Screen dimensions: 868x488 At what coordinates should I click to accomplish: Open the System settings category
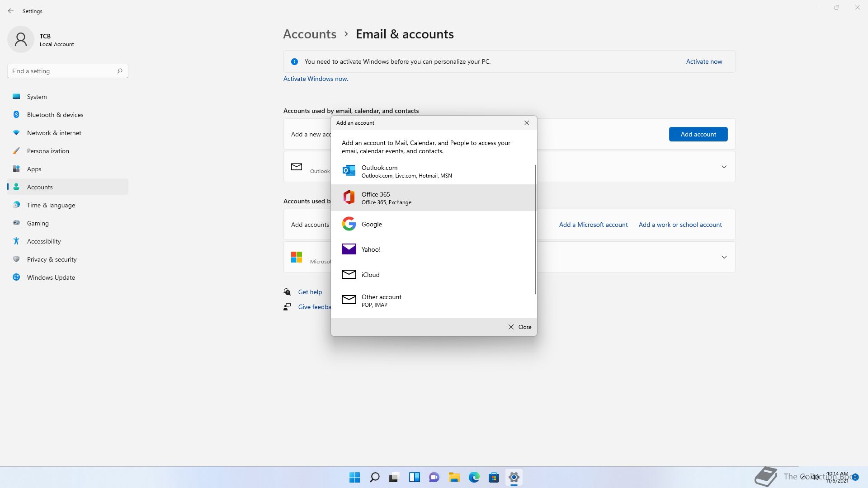68,97
